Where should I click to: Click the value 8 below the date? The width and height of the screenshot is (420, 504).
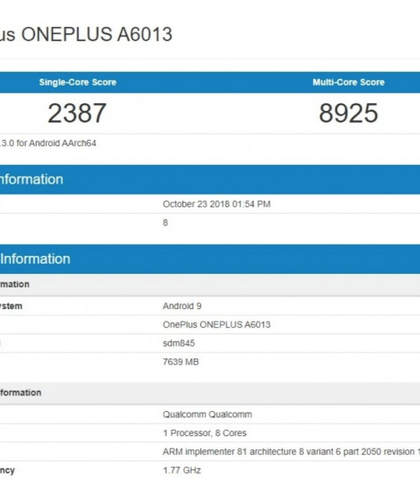coord(165,223)
